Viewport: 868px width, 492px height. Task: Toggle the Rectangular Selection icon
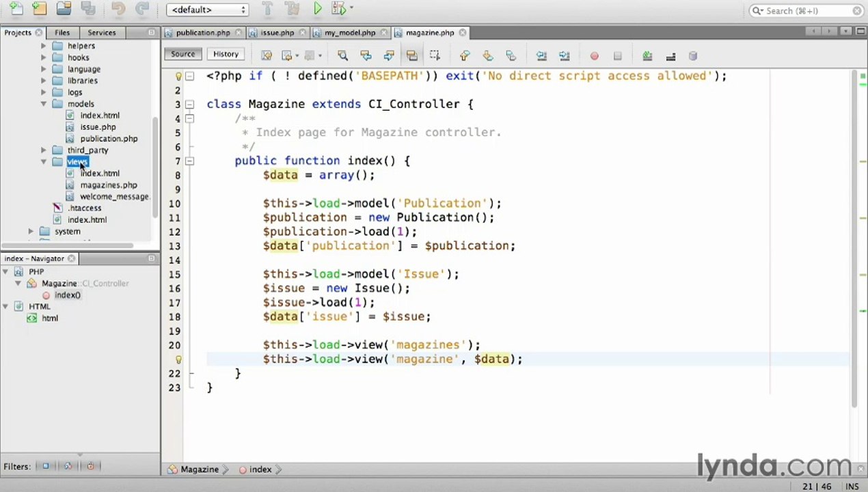coord(435,56)
